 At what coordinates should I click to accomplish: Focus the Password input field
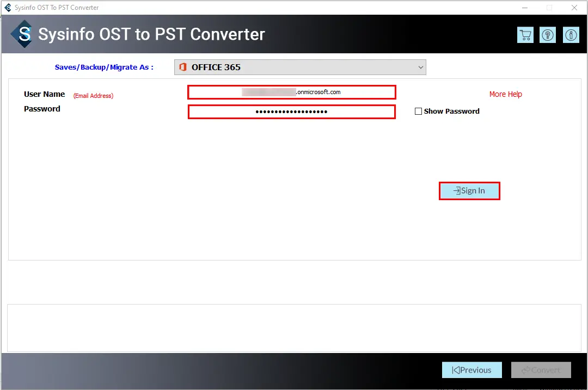click(292, 112)
